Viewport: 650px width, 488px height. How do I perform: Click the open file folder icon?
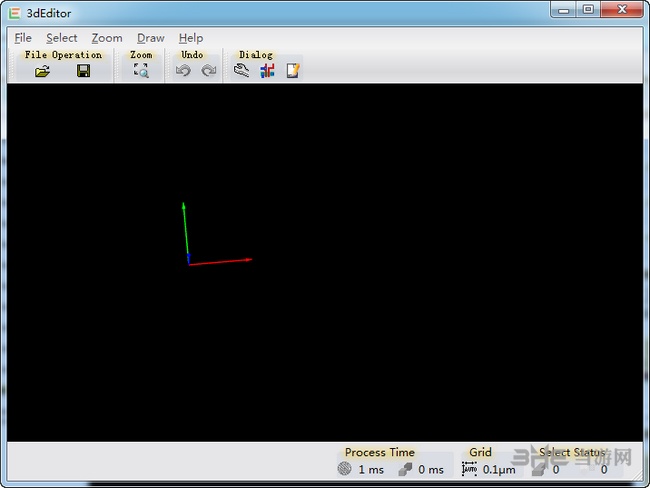tap(42, 71)
